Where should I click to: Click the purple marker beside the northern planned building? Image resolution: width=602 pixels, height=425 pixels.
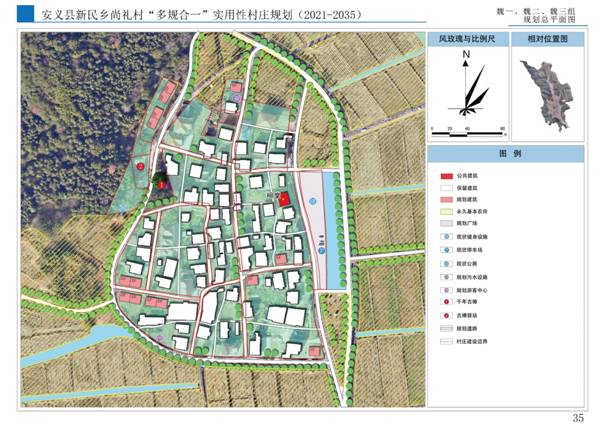point(237,98)
